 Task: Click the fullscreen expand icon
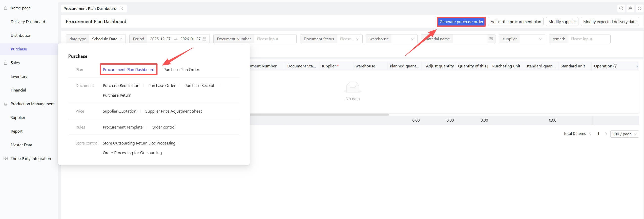pos(639,8)
